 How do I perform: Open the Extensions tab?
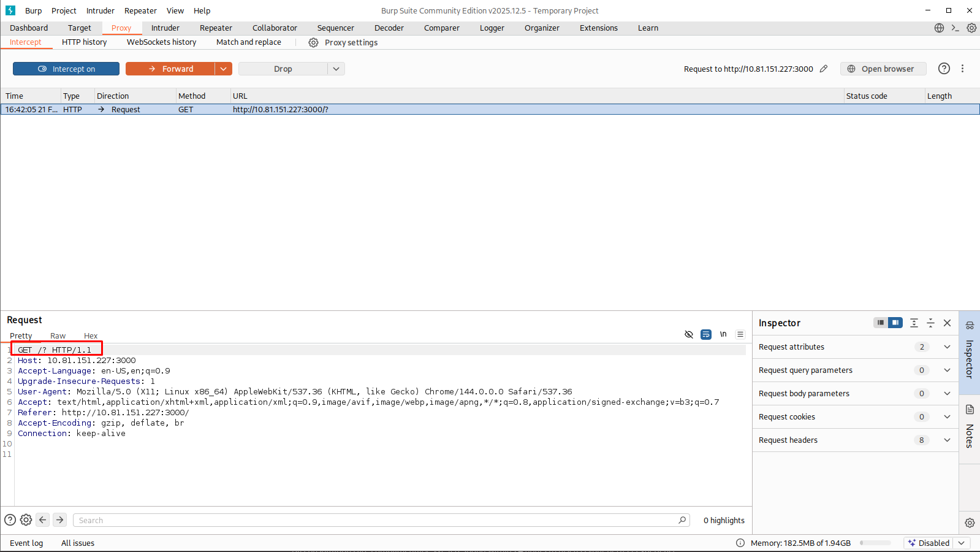[x=599, y=28]
